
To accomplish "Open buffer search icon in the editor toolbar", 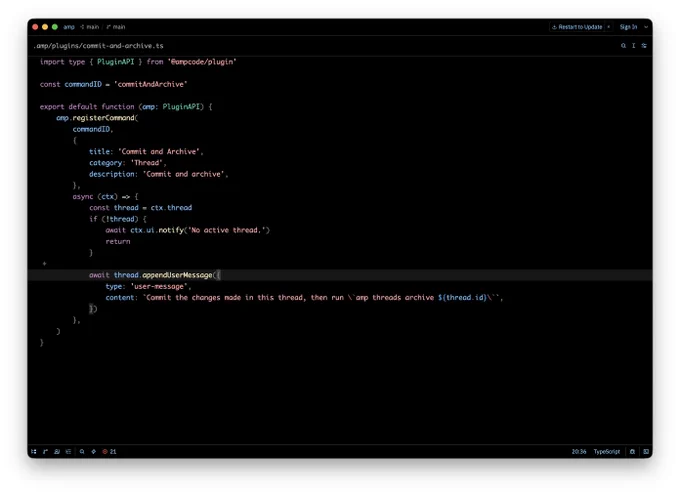I will tap(623, 46).
